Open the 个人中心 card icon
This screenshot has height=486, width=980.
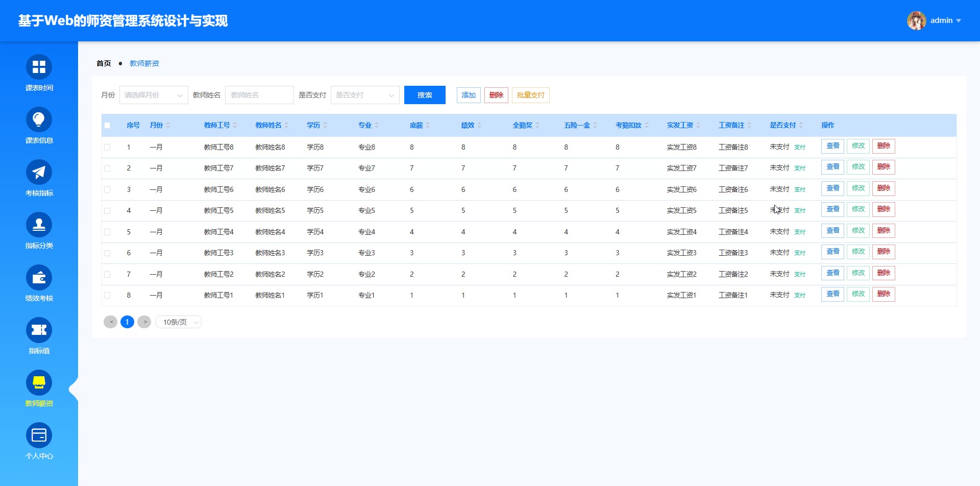point(39,435)
